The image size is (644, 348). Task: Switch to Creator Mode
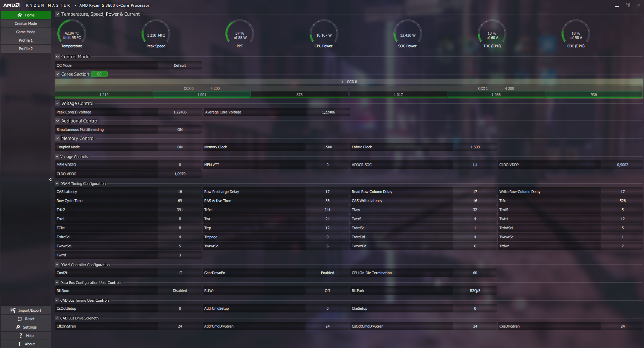[26, 23]
